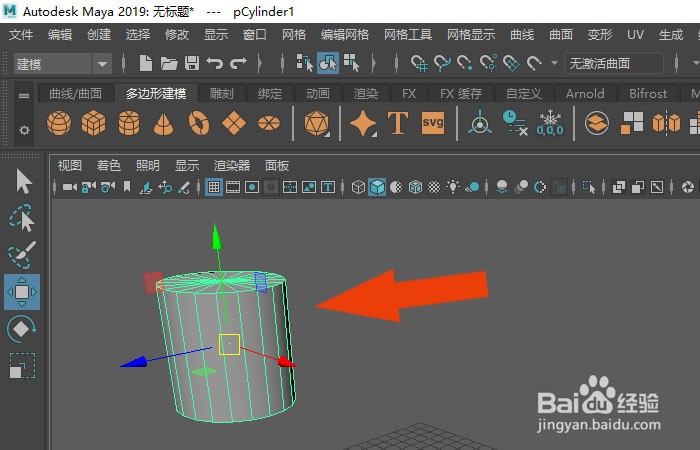Toggle the film gate icon
This screenshot has height=450, width=700.
[233, 187]
